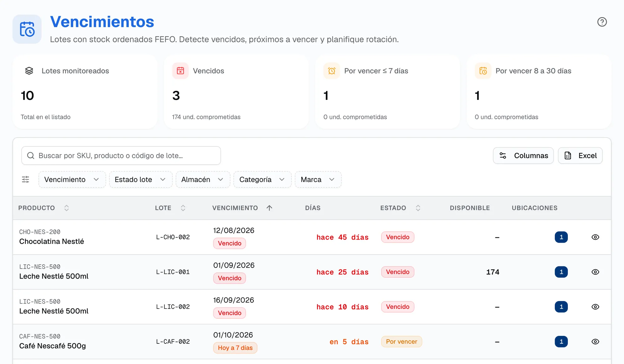The width and height of the screenshot is (624, 364).
Task: Click 'hace 10 días' text
Action: point(343,307)
